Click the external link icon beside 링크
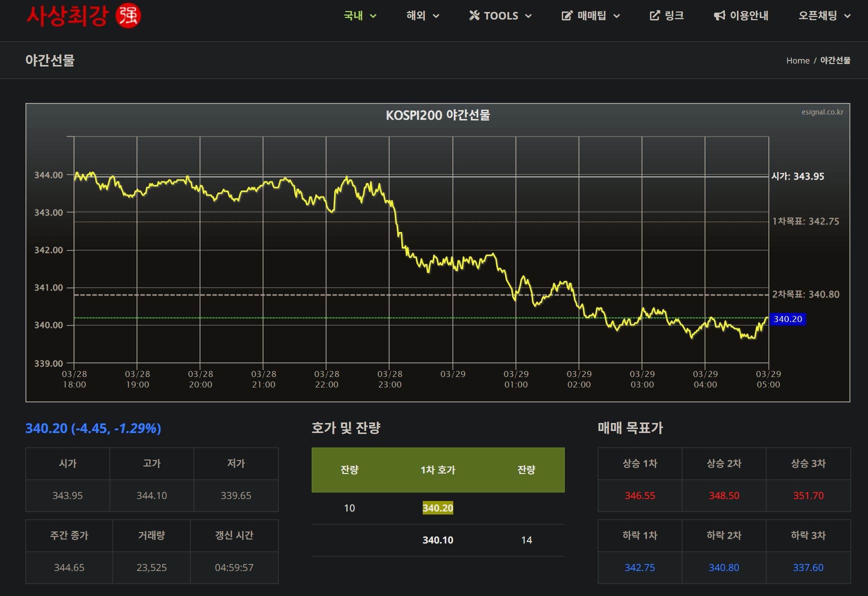Image resolution: width=868 pixels, height=596 pixels. click(654, 15)
